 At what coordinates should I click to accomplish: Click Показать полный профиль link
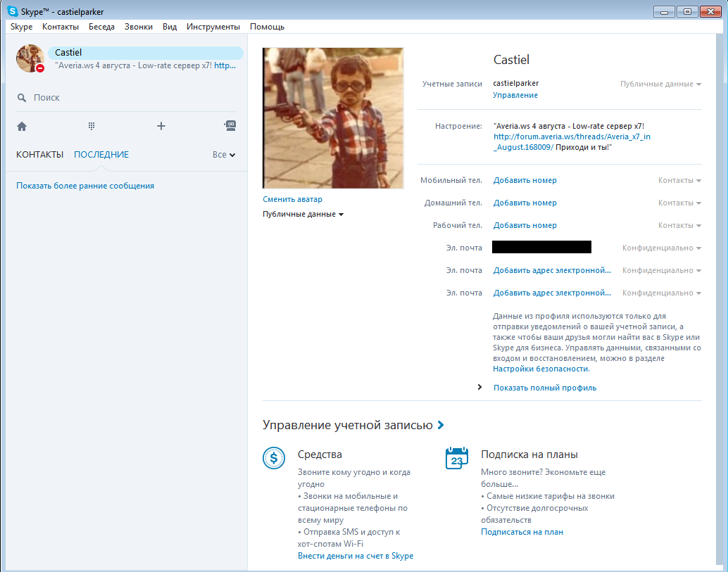[545, 388]
